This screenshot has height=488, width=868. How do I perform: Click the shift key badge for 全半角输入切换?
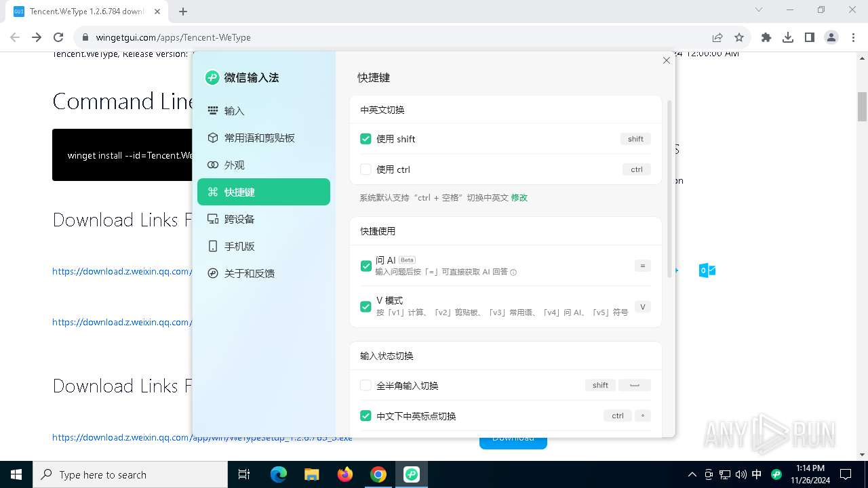coord(600,385)
